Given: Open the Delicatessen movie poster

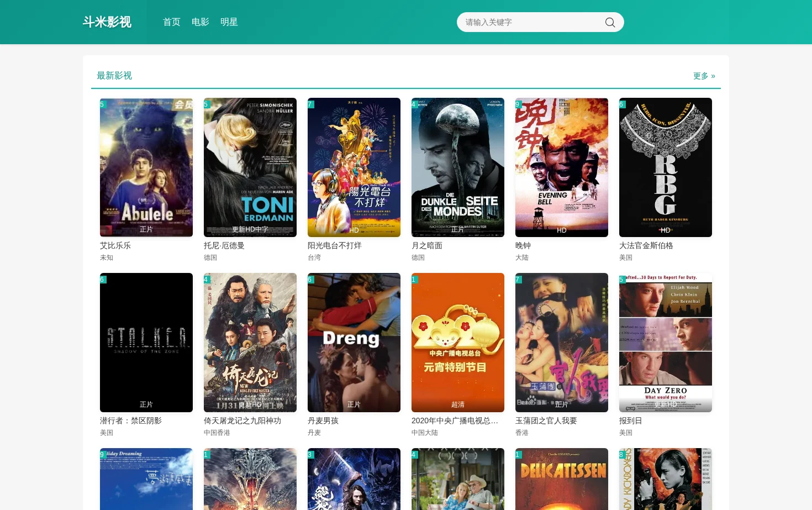Looking at the screenshot, I should coord(562,479).
